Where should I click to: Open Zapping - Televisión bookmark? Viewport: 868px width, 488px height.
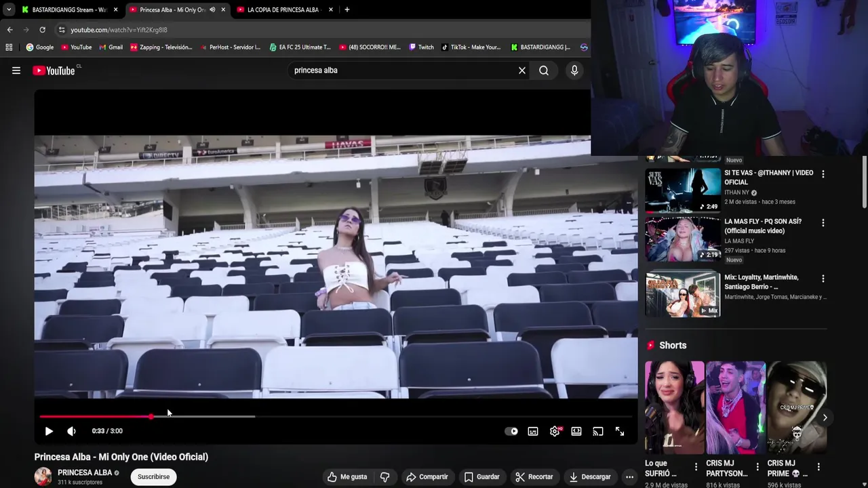point(161,47)
